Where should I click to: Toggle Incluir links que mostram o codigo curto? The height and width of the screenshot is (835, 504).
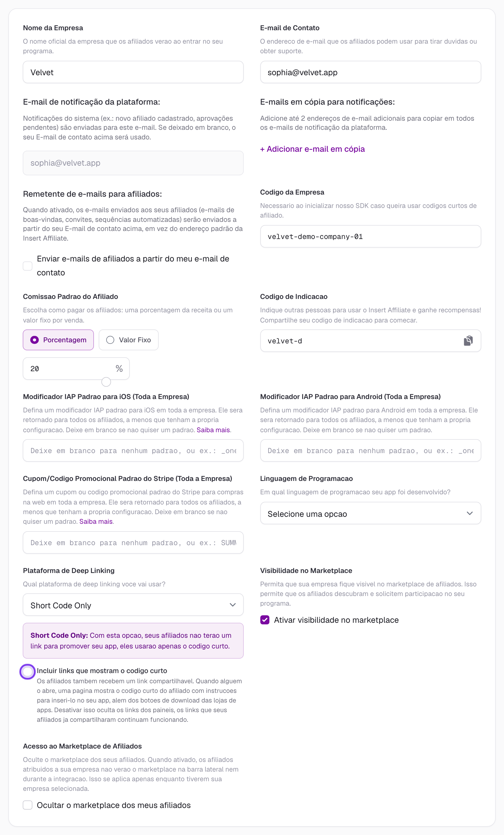coord(28,672)
